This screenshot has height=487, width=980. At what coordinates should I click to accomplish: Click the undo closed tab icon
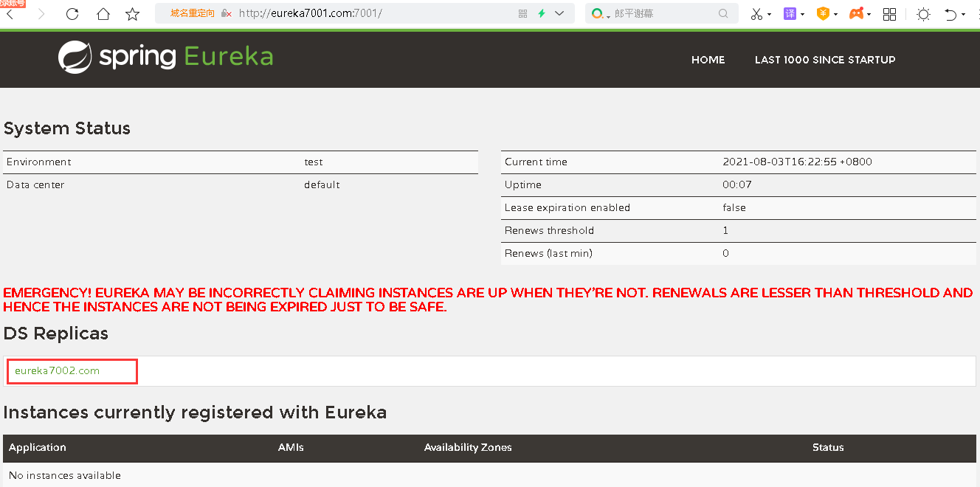(950, 14)
